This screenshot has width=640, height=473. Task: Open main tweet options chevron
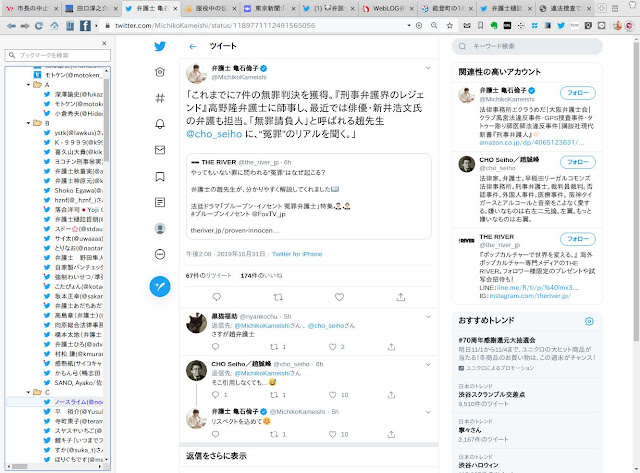[428, 68]
